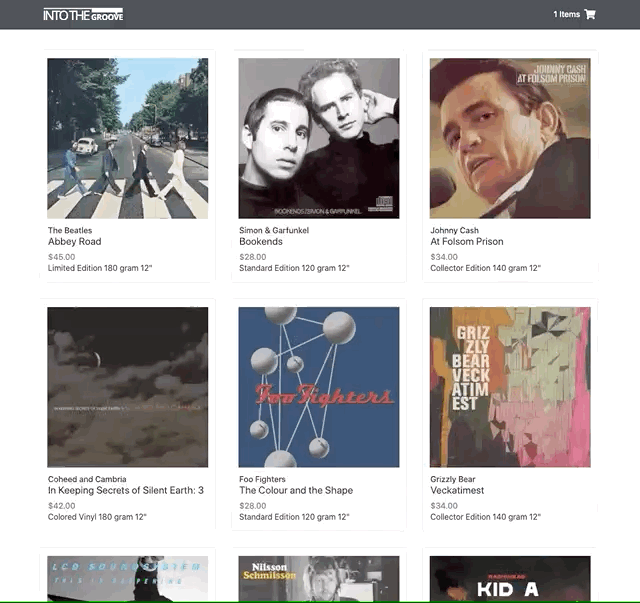The height and width of the screenshot is (603, 640).
Task: Select 'Simon & Garfunkel' artist name
Action: (274, 230)
